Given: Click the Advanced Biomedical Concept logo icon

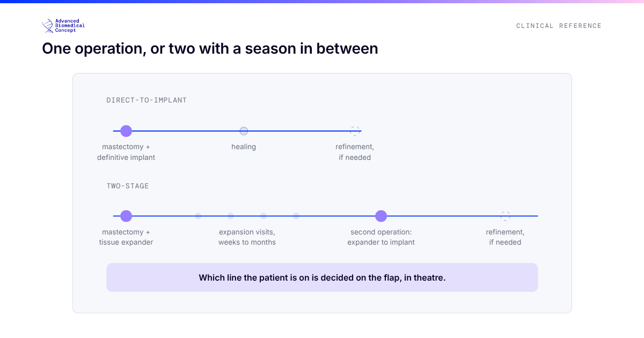Looking at the screenshot, I should [x=48, y=26].
